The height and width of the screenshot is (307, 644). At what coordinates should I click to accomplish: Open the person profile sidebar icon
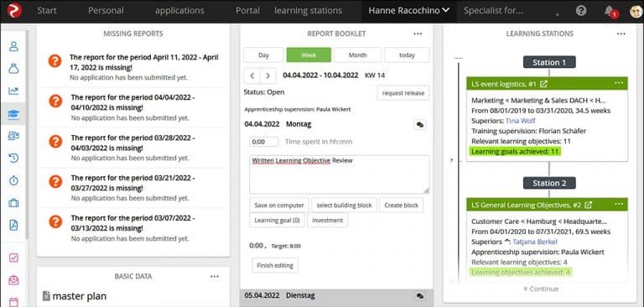tap(13, 46)
